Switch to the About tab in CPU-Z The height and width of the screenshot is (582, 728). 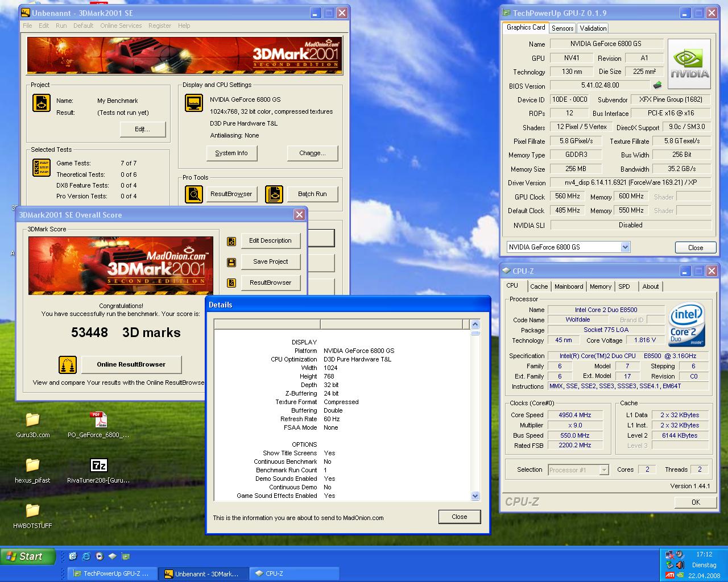click(651, 287)
